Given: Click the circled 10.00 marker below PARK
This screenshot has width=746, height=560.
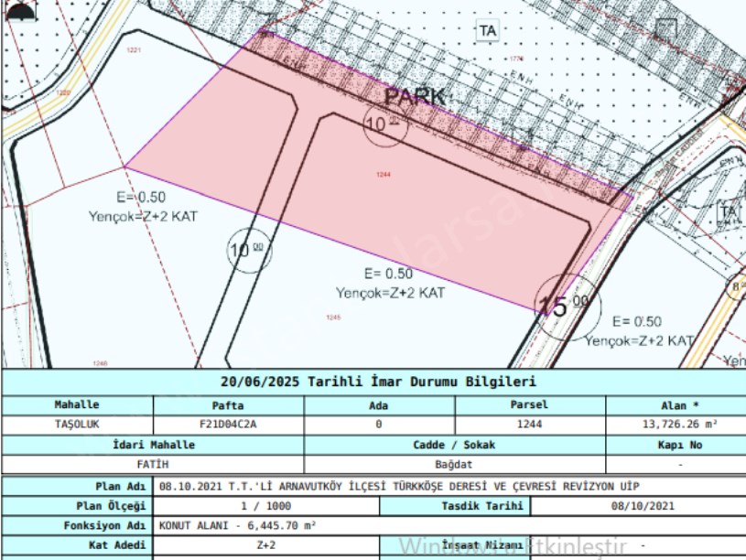Looking at the screenshot, I should coord(385,124).
